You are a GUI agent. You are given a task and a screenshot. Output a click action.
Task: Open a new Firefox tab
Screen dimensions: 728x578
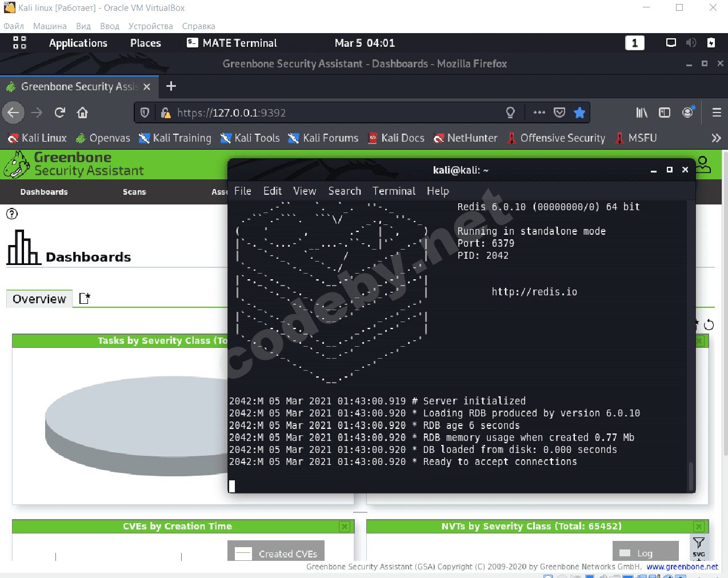171,86
